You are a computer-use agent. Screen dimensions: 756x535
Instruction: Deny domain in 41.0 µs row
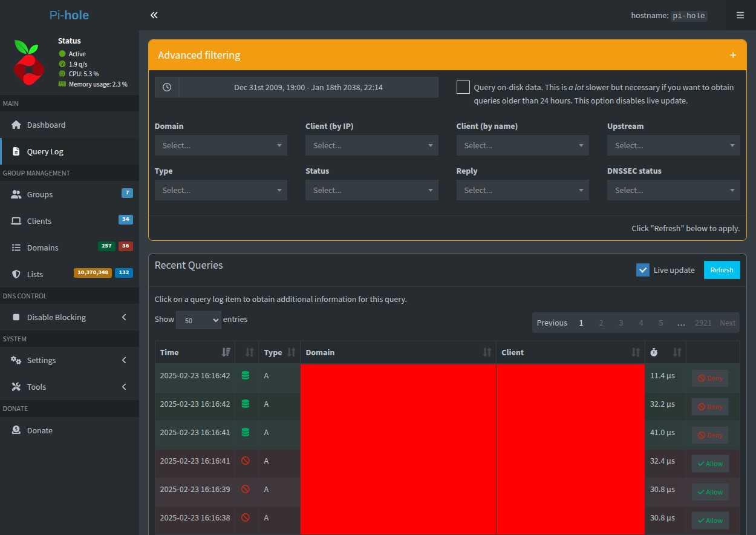(710, 435)
